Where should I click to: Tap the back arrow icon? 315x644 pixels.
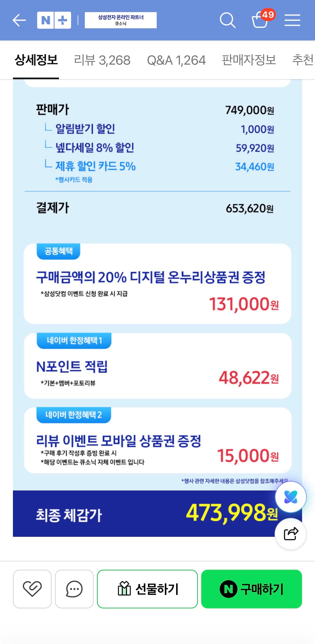19,20
